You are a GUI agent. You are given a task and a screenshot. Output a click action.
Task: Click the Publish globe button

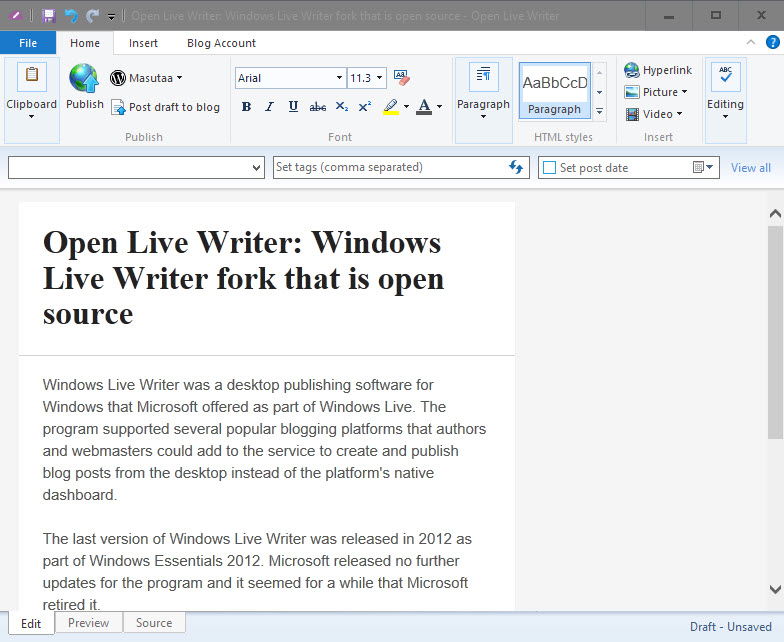(84, 86)
